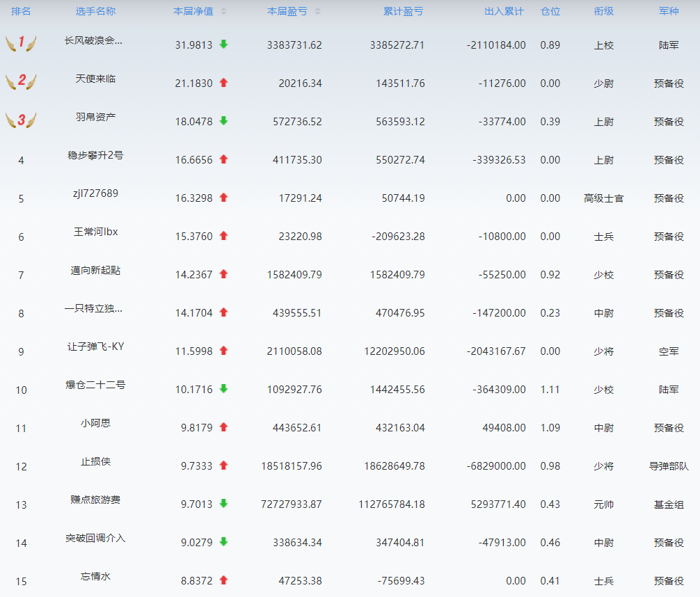
Task: Open contestant 让子弹飞-KY profile
Action: click(95, 347)
